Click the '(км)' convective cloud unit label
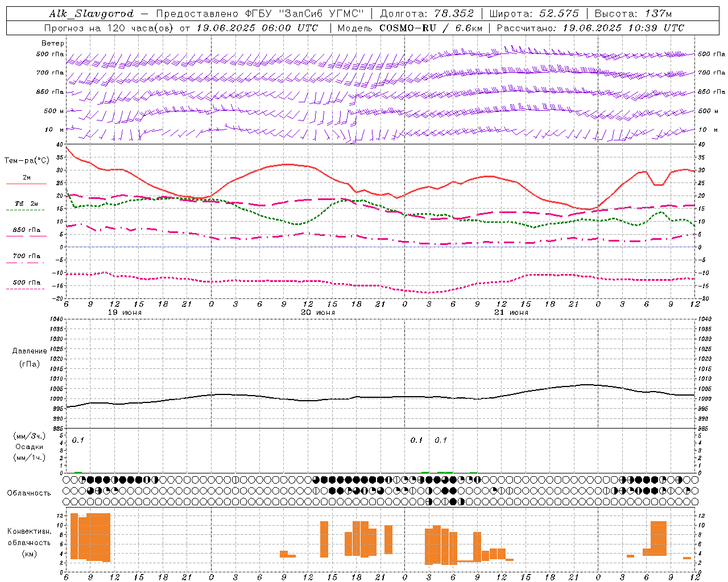This screenshot has height=582, width=728. click(x=29, y=554)
